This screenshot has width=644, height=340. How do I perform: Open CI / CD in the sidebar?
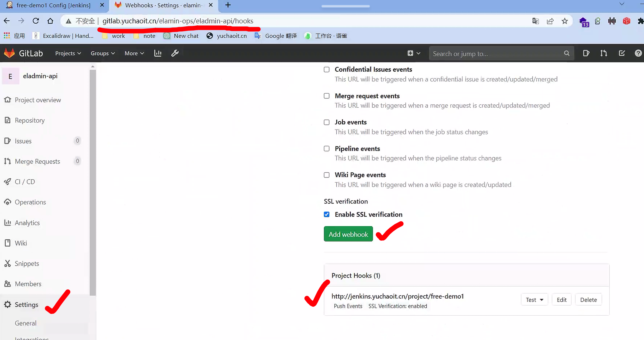(25, 182)
